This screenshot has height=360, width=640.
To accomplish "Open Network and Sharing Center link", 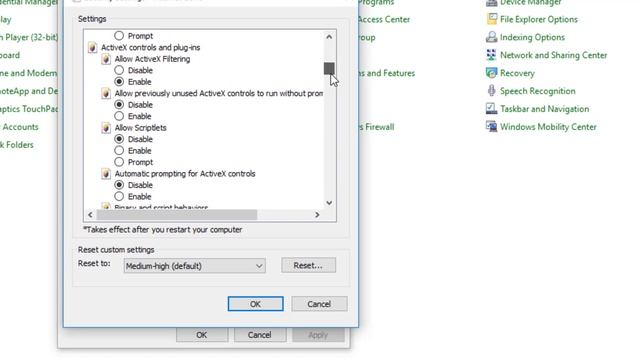I will 553,55.
